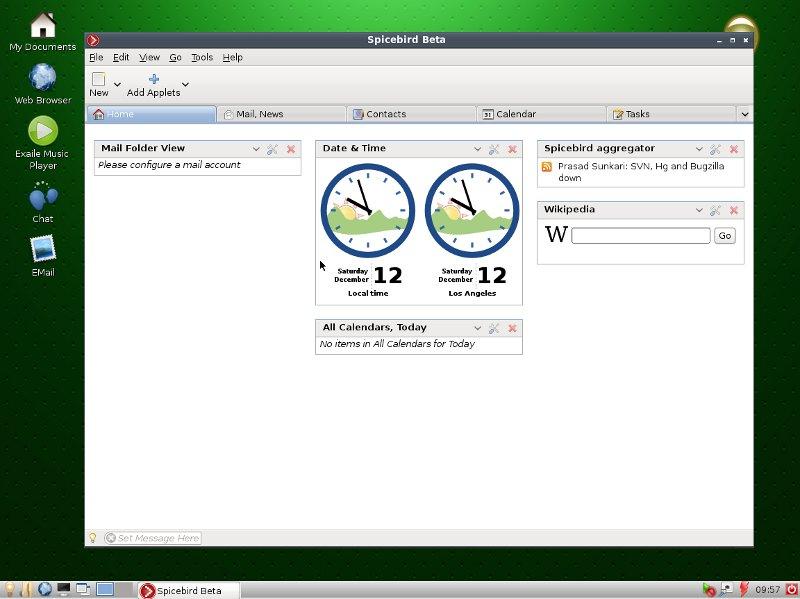The height and width of the screenshot is (599, 800).
Task: Switch to the Mail, News tab
Action: (281, 114)
